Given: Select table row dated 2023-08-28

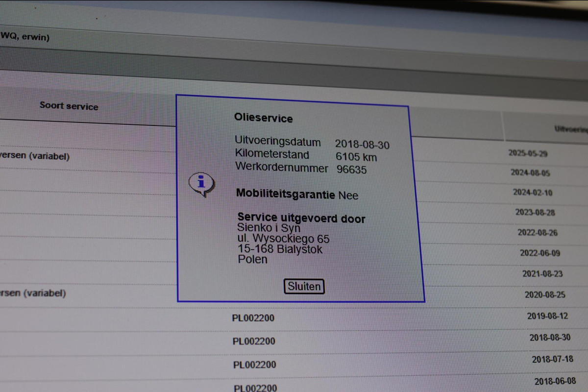Looking at the screenshot, I should pyautogui.click(x=535, y=213).
